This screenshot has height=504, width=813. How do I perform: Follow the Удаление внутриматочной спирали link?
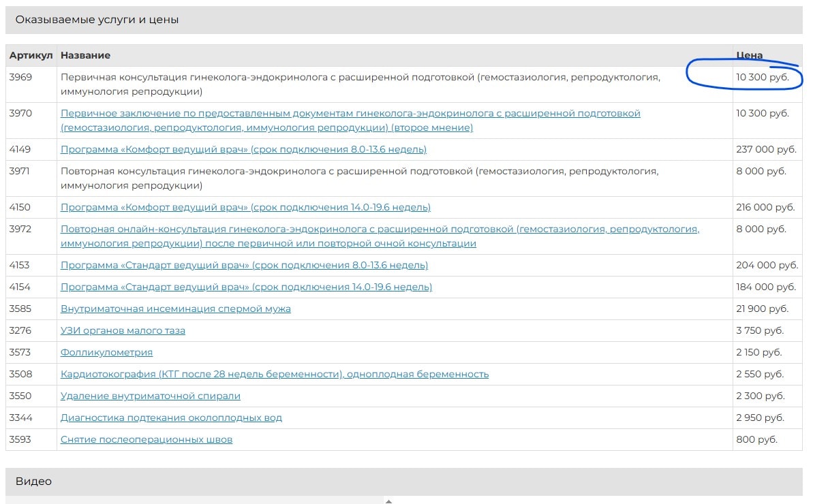click(x=151, y=396)
